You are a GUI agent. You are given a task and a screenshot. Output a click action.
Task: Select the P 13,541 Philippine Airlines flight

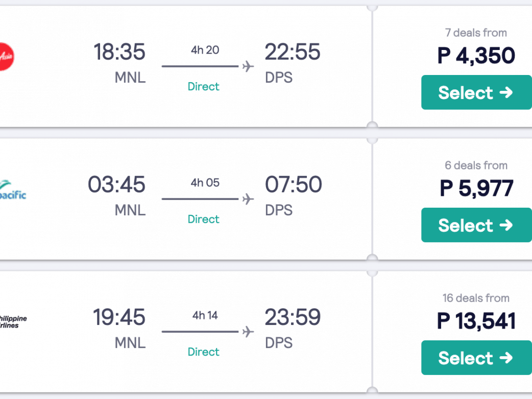(x=476, y=358)
